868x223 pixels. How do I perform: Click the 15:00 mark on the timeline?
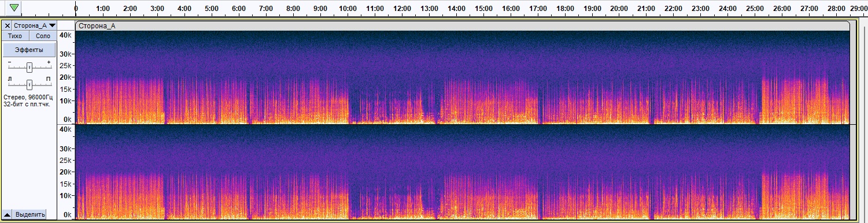pyautogui.click(x=483, y=9)
